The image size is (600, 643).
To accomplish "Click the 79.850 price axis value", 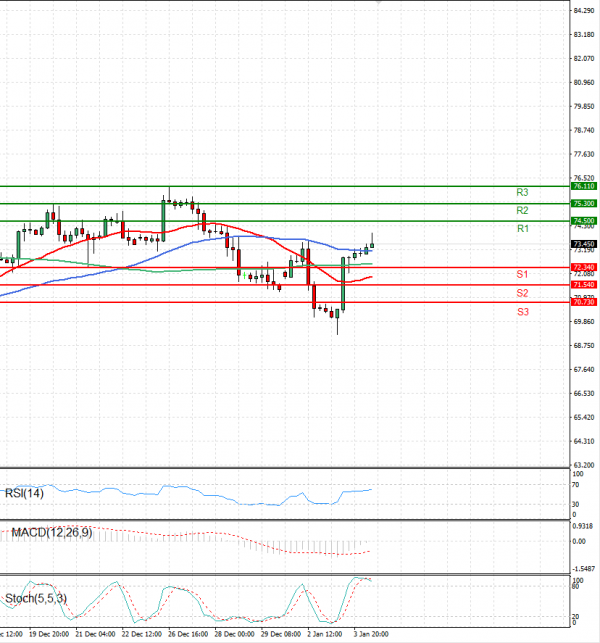I will click(584, 106).
